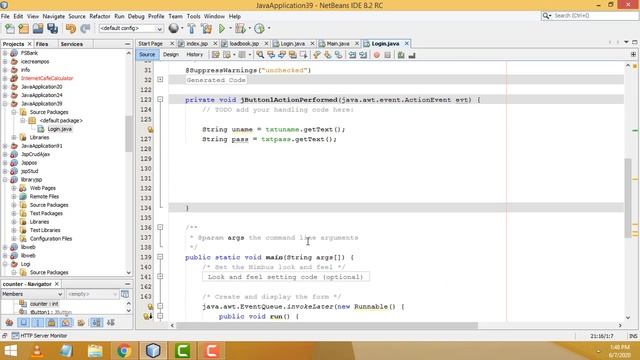Collapse jButton1ActionPerformed method fold on line 123
Image resolution: width=640 pixels, height=360 pixels.
(160, 99)
